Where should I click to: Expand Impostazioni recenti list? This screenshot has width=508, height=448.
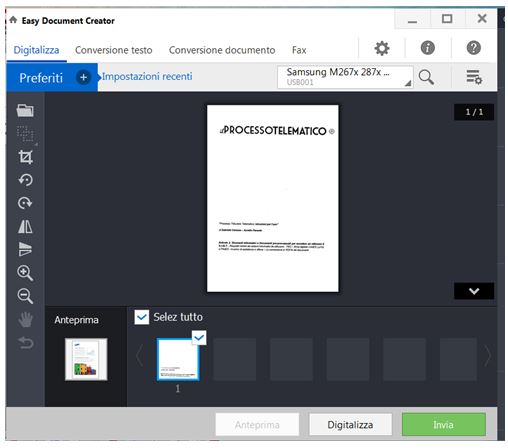(x=147, y=77)
